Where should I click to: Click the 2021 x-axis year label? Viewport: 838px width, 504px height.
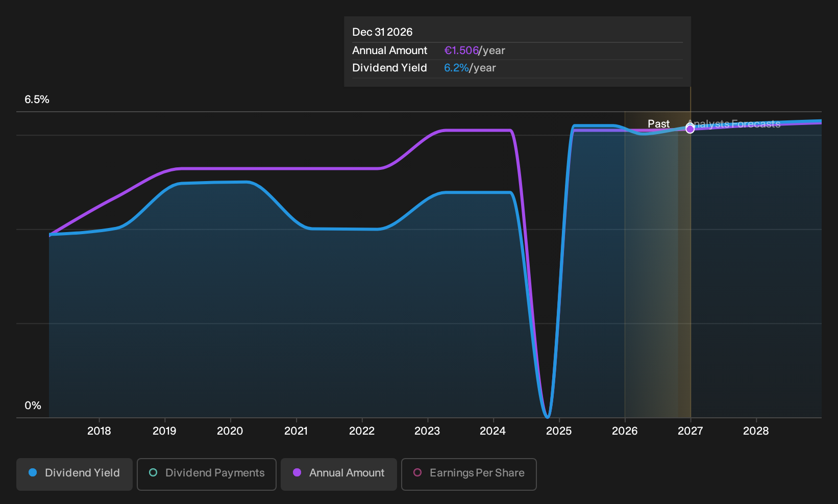point(296,431)
